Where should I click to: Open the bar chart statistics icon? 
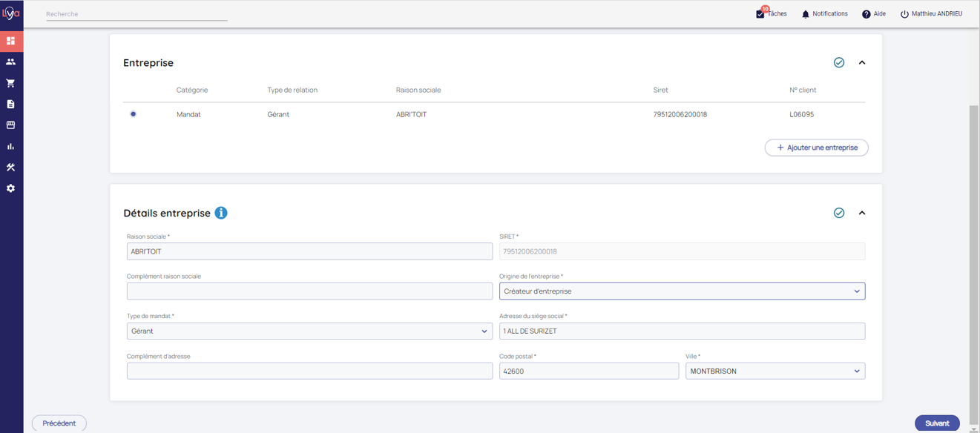10,147
